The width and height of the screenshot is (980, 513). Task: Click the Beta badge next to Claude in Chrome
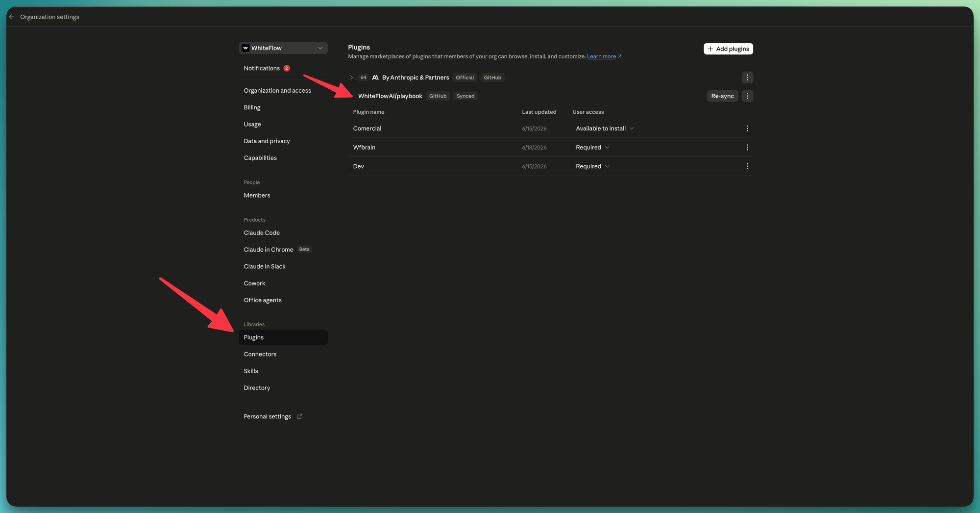(x=304, y=249)
